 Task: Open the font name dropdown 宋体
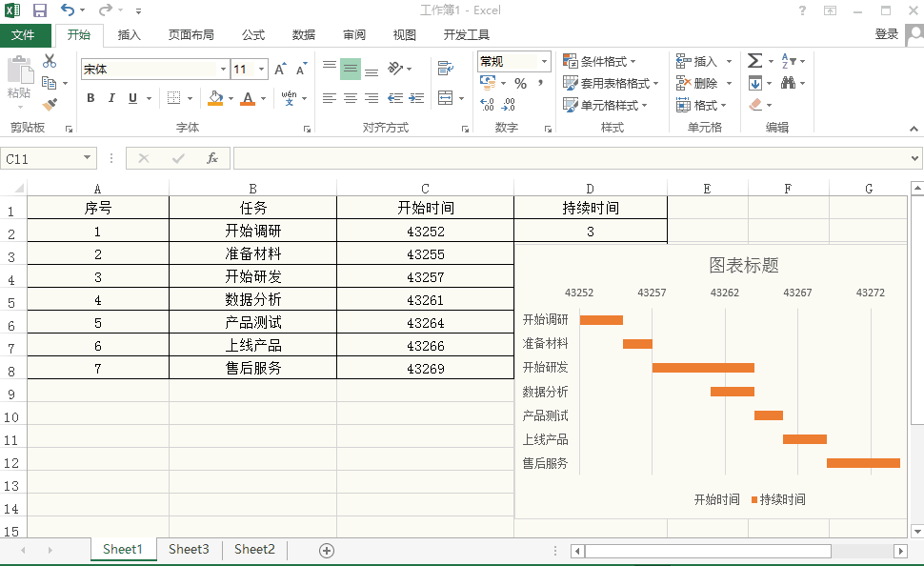point(223,70)
